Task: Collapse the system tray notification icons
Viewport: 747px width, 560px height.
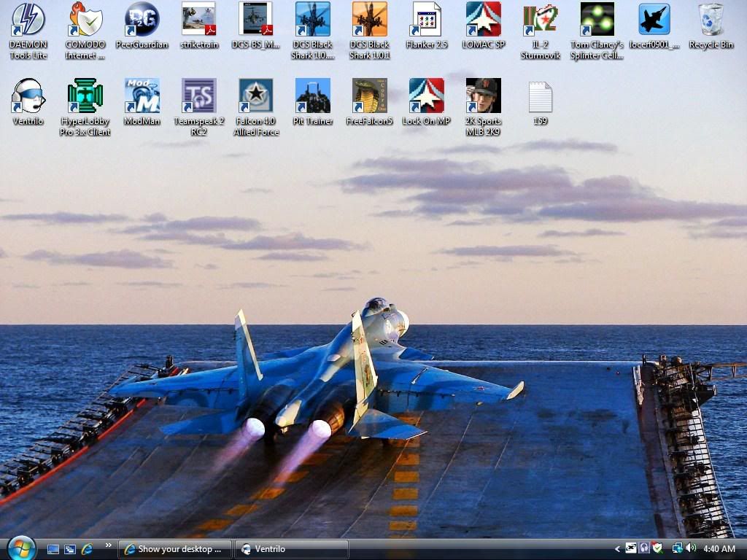Action: 616,549
